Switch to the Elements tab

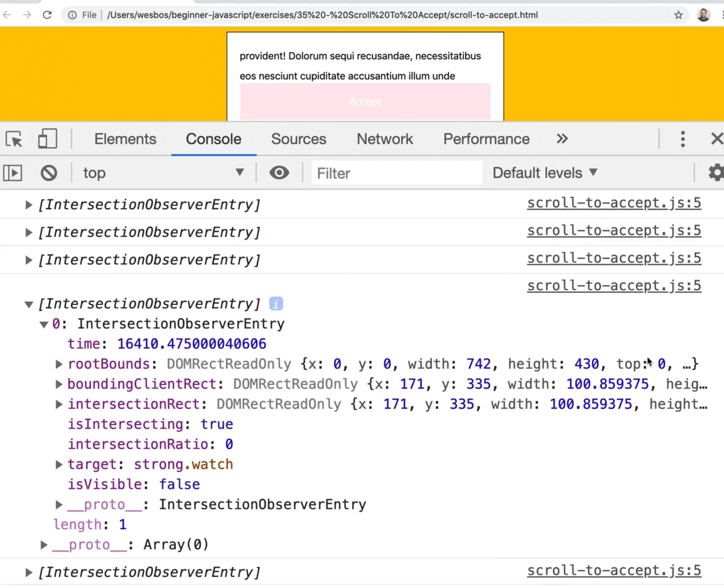pos(125,139)
